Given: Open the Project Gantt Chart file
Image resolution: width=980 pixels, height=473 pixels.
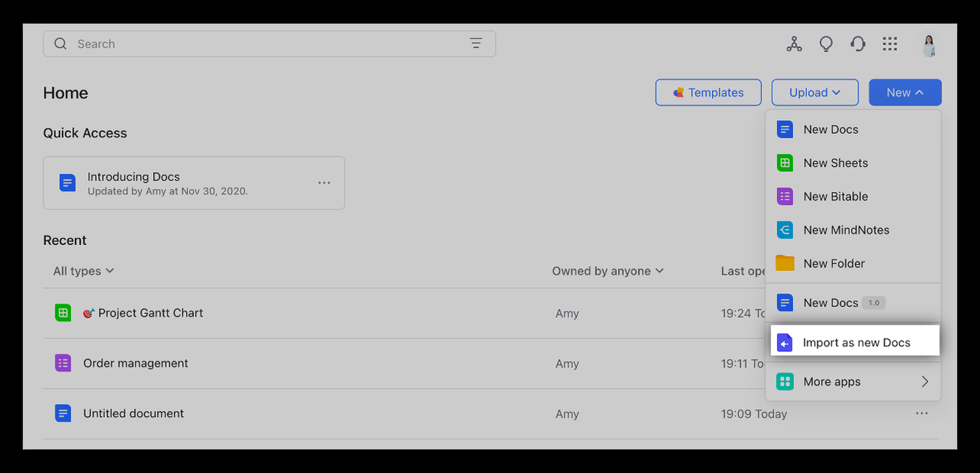Looking at the screenshot, I should [x=150, y=313].
